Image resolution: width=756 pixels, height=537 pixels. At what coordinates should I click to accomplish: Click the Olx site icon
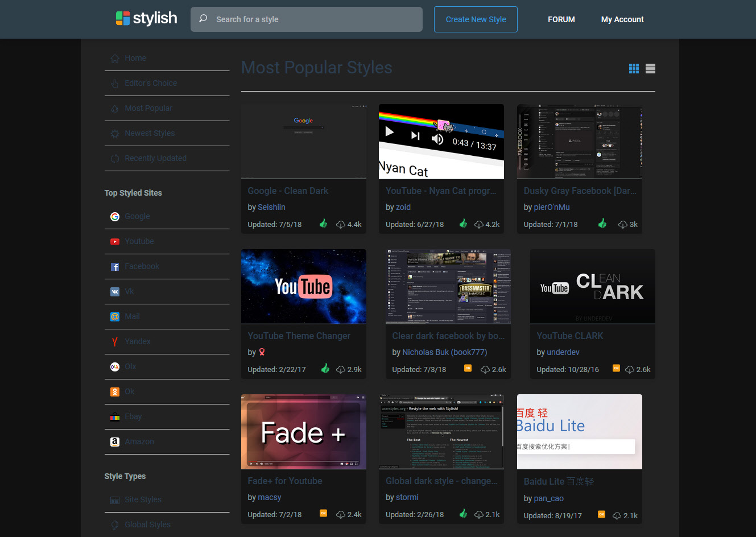(x=115, y=366)
